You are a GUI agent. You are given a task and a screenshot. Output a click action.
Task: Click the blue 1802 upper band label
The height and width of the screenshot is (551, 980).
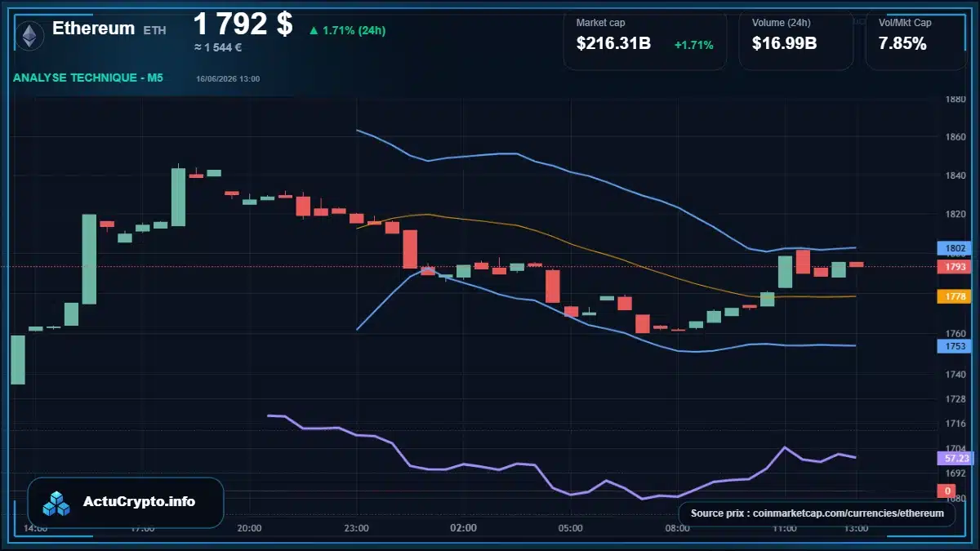pyautogui.click(x=952, y=247)
